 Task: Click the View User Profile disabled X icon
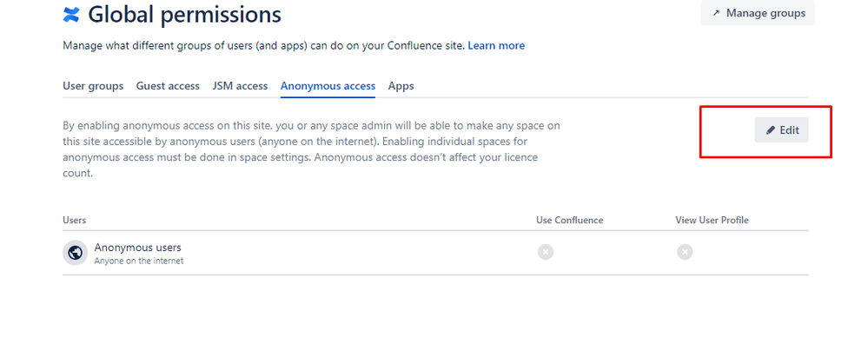(685, 252)
